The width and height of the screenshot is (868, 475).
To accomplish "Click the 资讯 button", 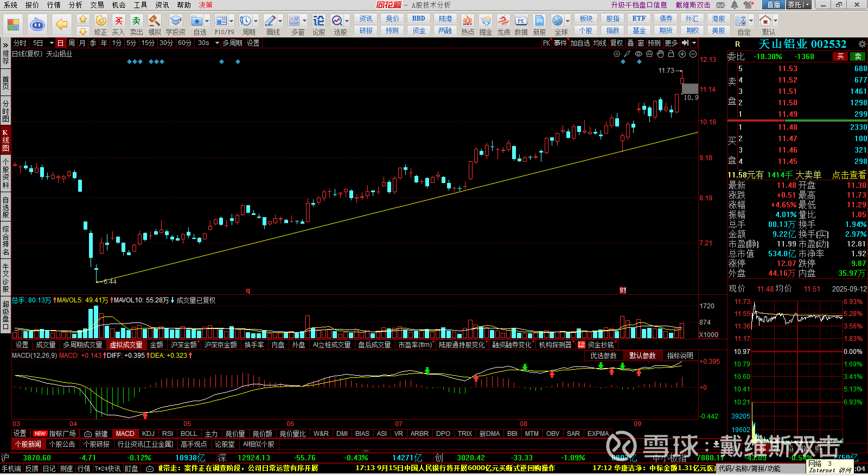I will 366,18.
